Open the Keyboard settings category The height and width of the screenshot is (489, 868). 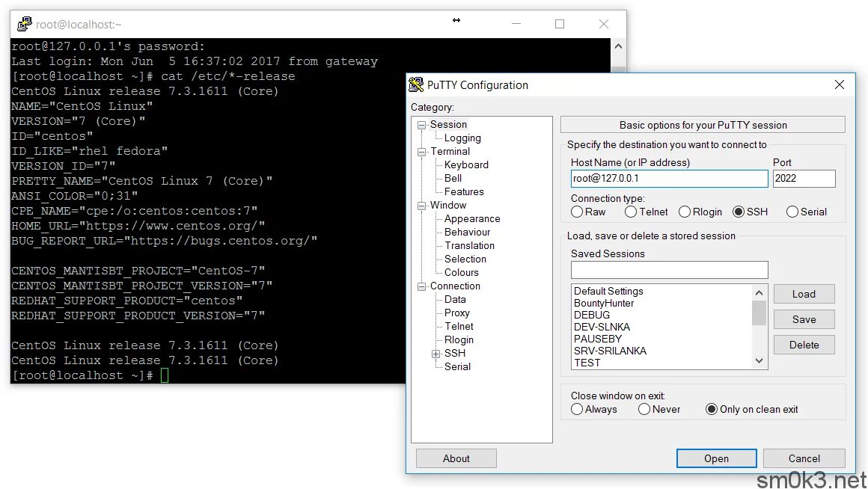(x=466, y=164)
